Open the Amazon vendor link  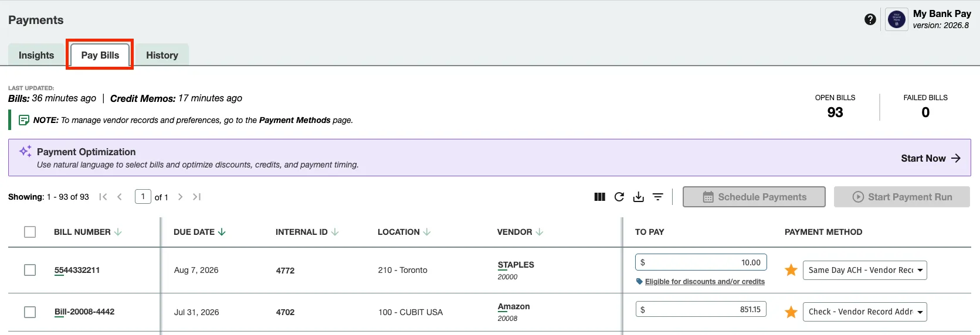click(514, 306)
